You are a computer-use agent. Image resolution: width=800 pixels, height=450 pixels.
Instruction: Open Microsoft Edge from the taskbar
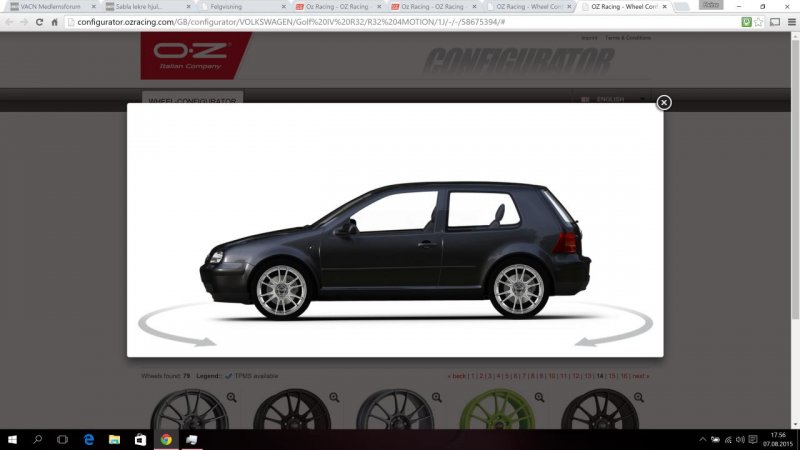[x=89, y=439]
